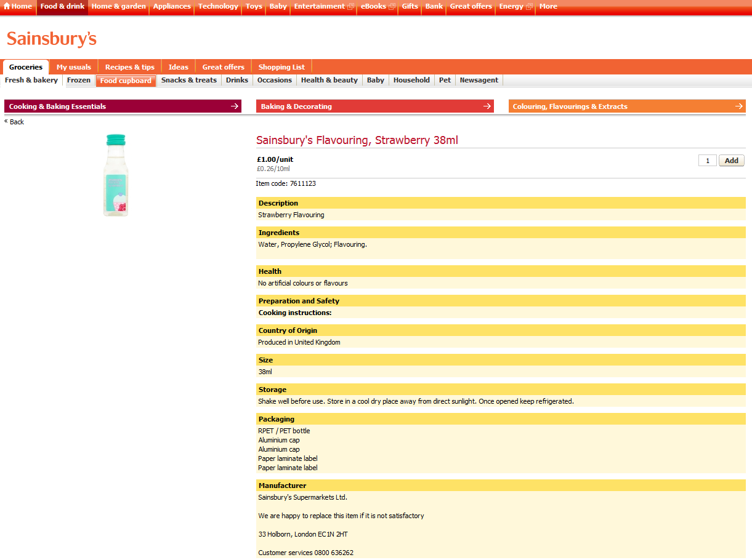Image resolution: width=752 pixels, height=560 pixels.
Task: Click the eBooks external-window icon
Action: 392,7
